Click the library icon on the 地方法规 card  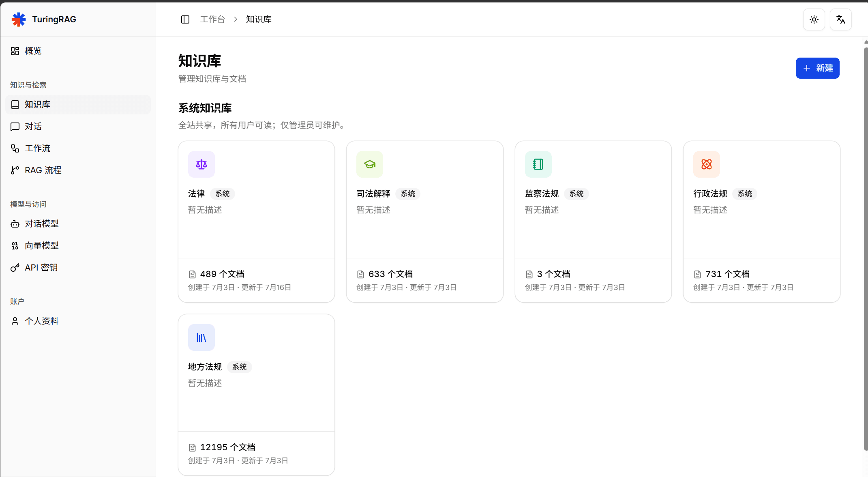pyautogui.click(x=201, y=337)
